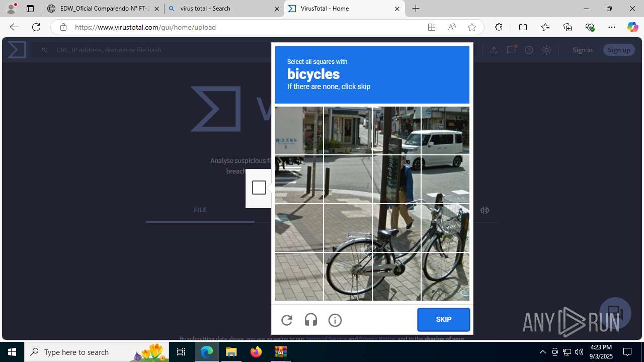The height and width of the screenshot is (362, 644).
Task: Click the address bar URL
Action: (145, 27)
